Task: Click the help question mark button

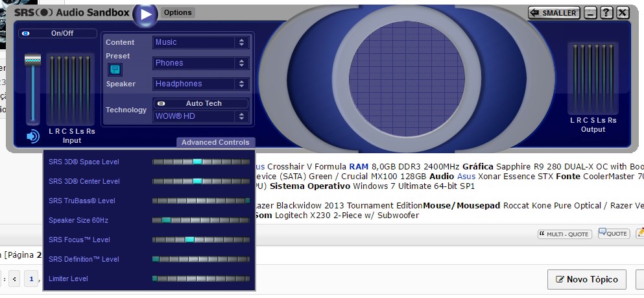Action: [x=606, y=13]
